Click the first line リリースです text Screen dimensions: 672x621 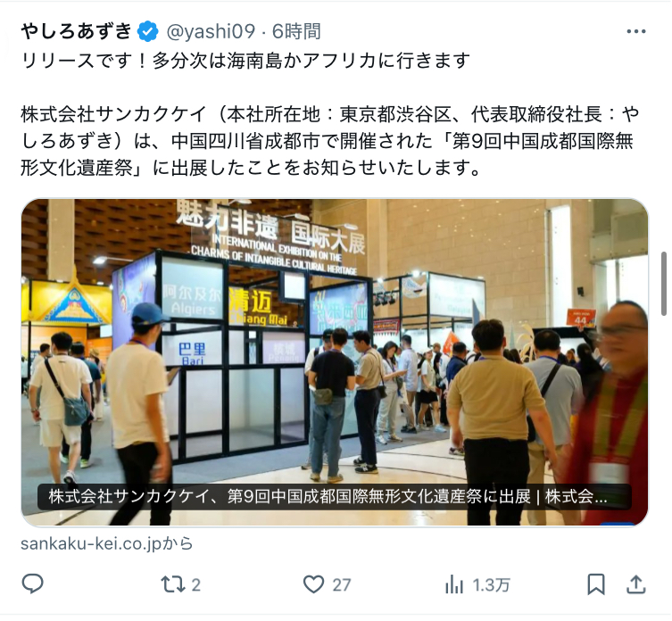click(245, 61)
